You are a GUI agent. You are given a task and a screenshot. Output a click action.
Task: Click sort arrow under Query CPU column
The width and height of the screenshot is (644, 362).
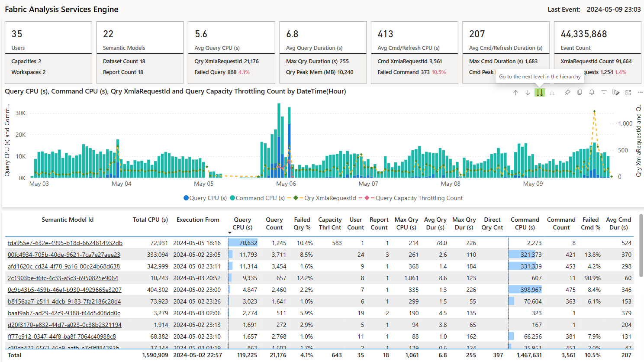coord(230,233)
